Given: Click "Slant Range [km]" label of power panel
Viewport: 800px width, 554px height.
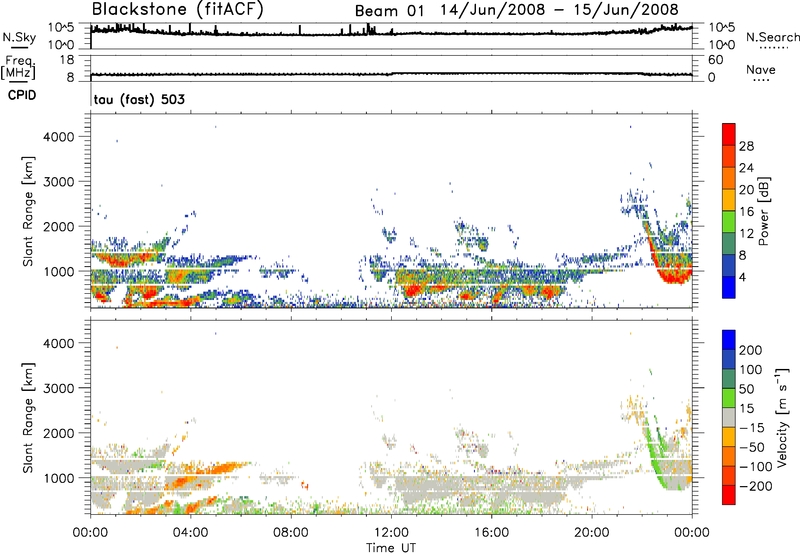Looking at the screenshot, I should pyautogui.click(x=29, y=211).
